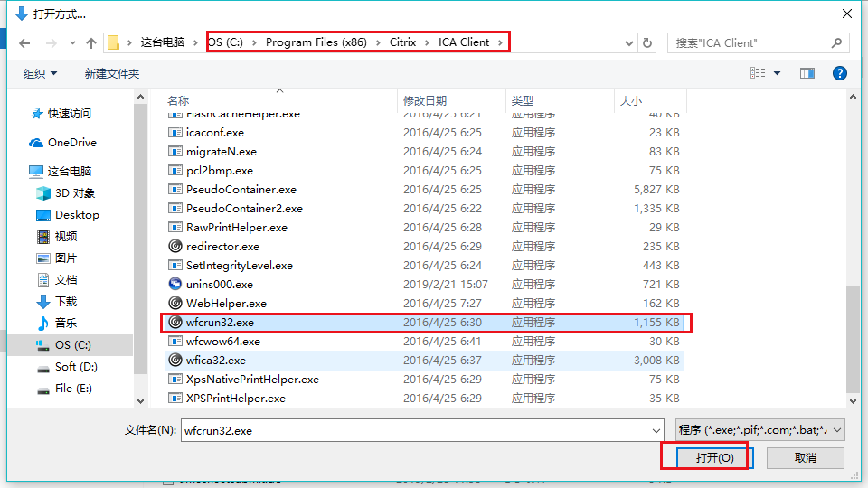
Task: Sort by 名称 column header
Action: [178, 100]
